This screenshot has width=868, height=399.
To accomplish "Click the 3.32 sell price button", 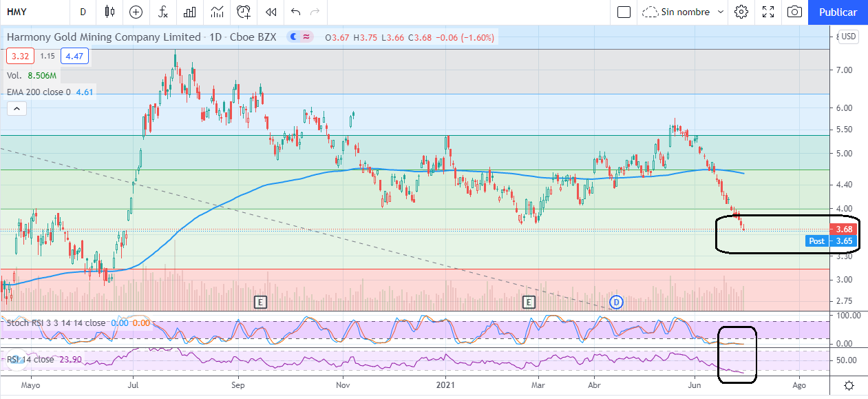I will (19, 57).
